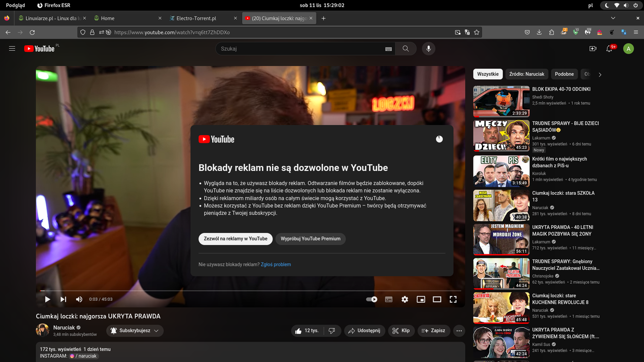Click the video progress bar

251,291
